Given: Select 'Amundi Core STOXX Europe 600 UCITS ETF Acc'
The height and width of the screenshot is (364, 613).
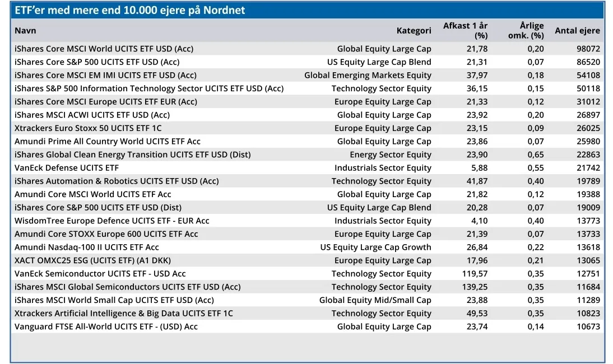Looking at the screenshot, I should coord(106,234).
